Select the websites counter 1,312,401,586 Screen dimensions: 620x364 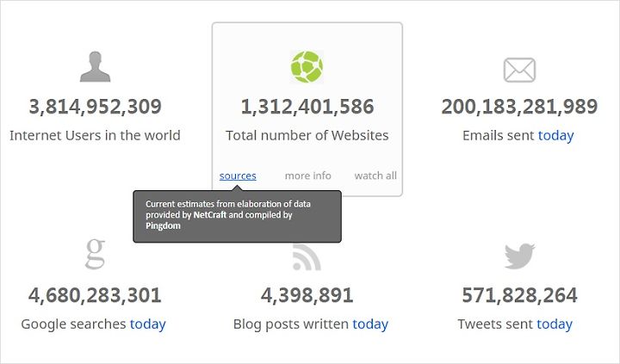click(307, 107)
